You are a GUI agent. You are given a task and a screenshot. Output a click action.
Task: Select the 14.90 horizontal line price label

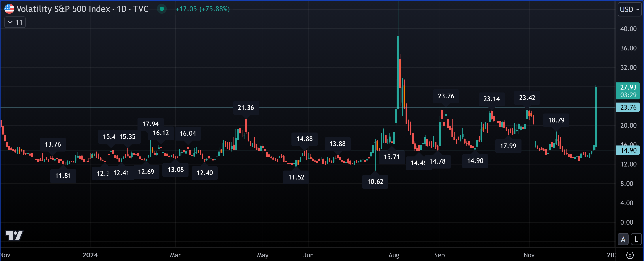click(628, 150)
